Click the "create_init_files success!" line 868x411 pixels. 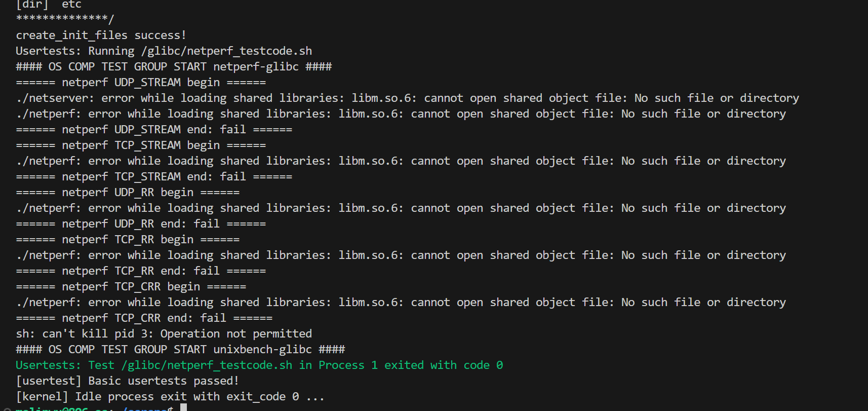point(101,35)
